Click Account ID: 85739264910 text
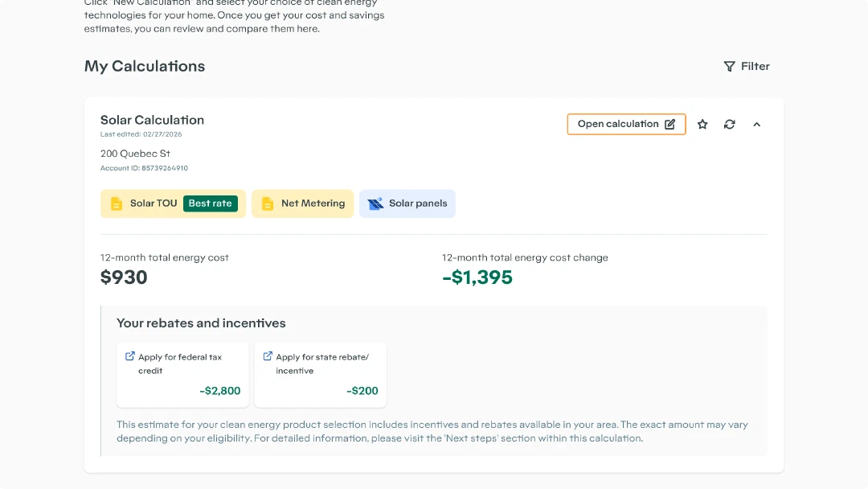Image resolution: width=868 pixels, height=489 pixels. click(x=144, y=168)
